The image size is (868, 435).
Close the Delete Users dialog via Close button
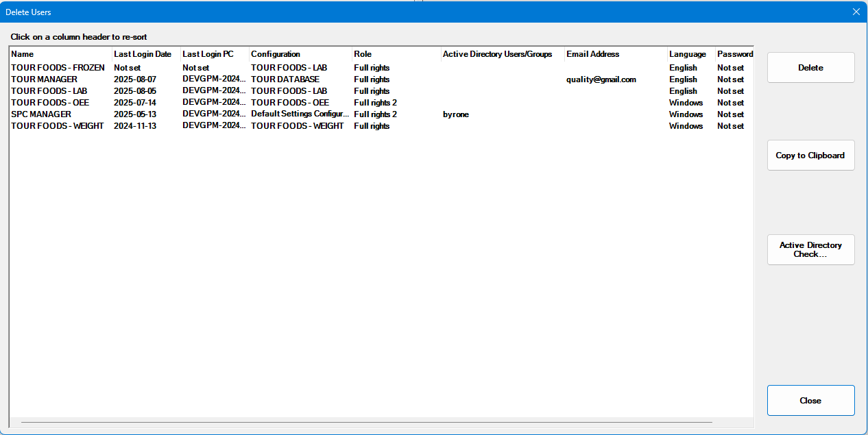click(x=810, y=401)
